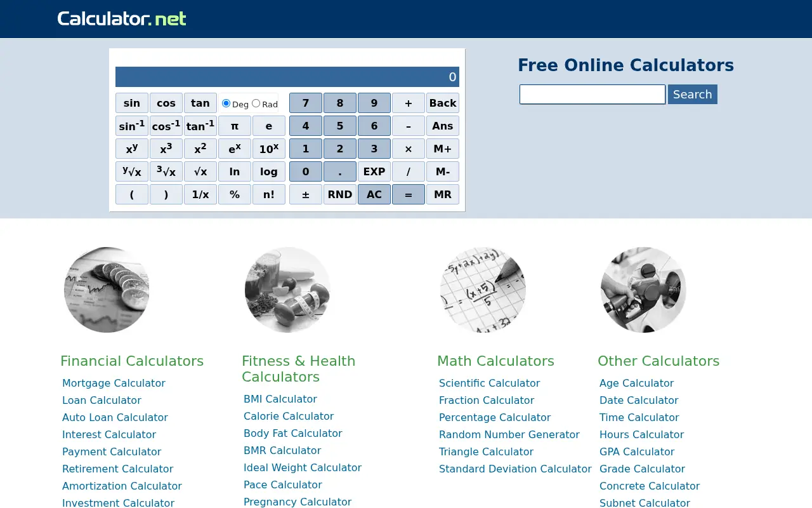812x508 pixels.
Task: Click the number 7 key
Action: click(306, 103)
